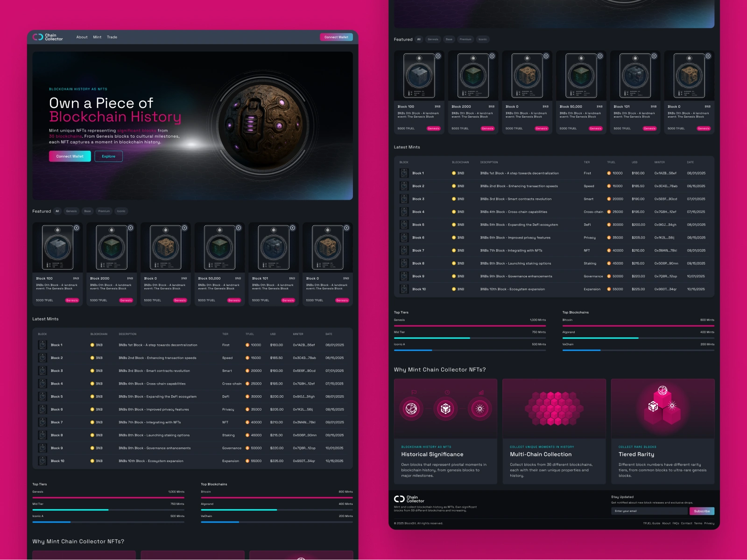Click plus icon on Block 100 card, right page

[x=438, y=56]
